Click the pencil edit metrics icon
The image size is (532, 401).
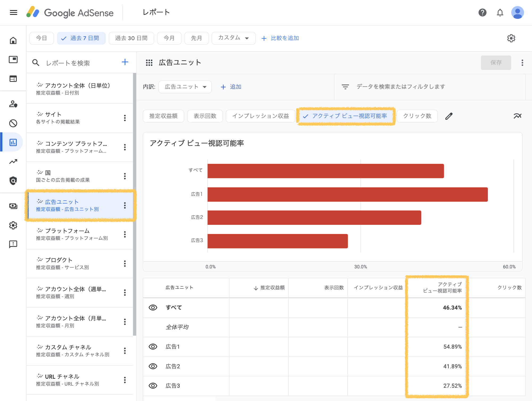point(449,116)
